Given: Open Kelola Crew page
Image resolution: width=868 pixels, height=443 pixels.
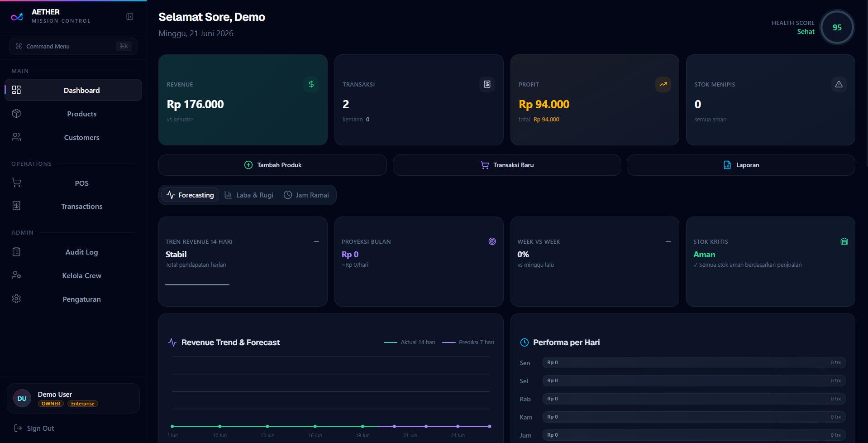Looking at the screenshot, I should [73, 275].
